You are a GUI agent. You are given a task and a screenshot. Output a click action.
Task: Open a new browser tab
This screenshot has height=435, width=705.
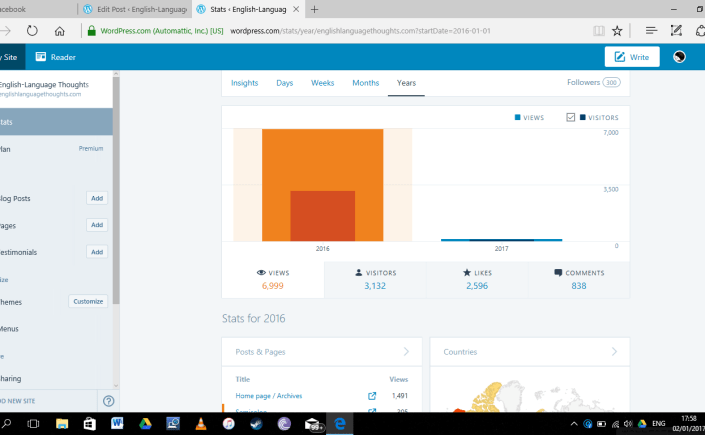click(x=316, y=9)
